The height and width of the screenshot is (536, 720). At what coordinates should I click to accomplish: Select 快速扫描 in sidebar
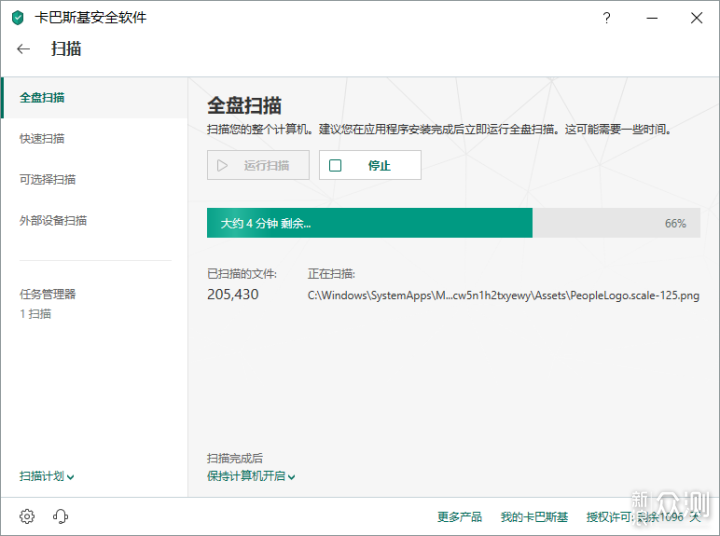click(42, 138)
